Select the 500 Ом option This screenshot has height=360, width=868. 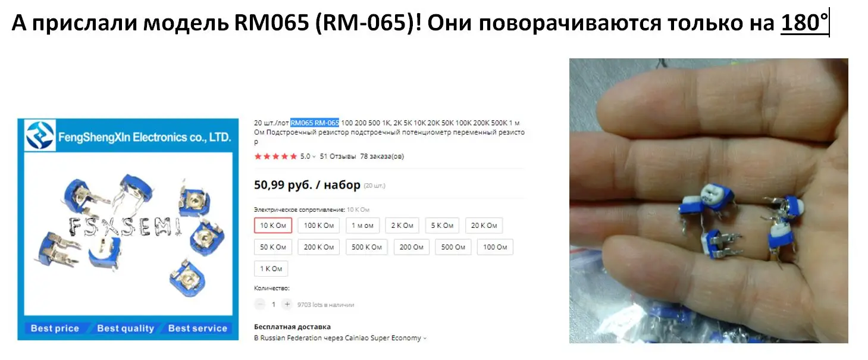coord(453,247)
